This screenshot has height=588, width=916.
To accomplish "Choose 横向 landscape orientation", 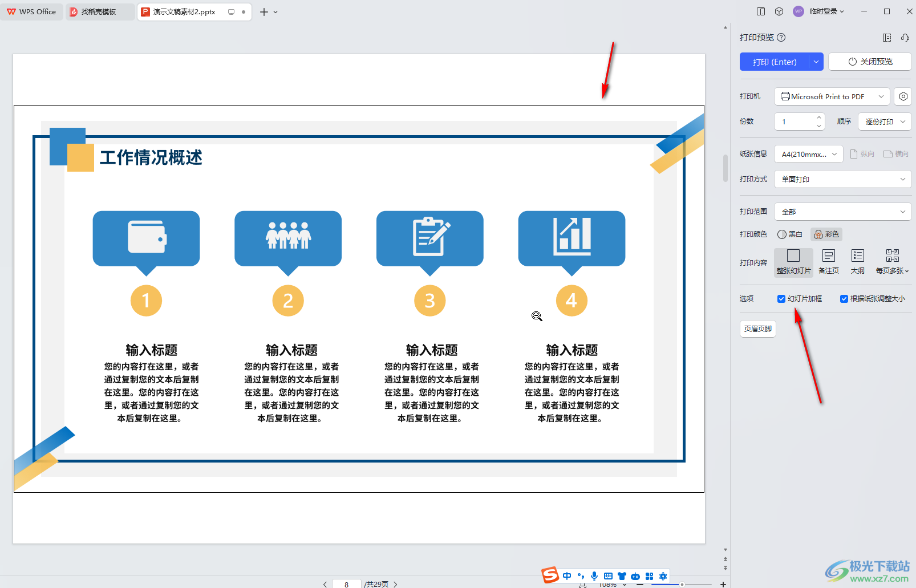I will 896,154.
